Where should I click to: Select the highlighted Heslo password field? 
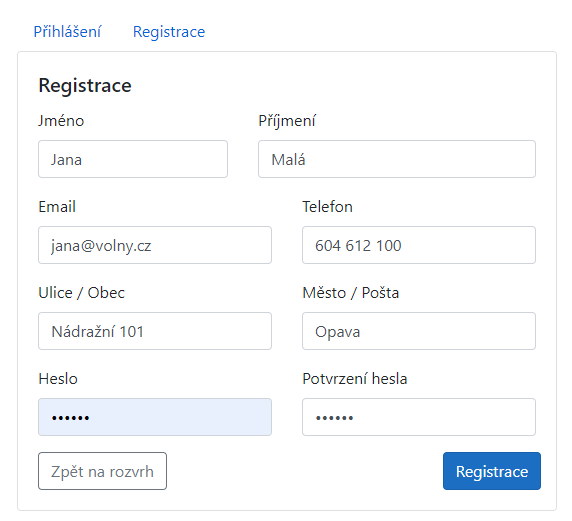(155, 417)
